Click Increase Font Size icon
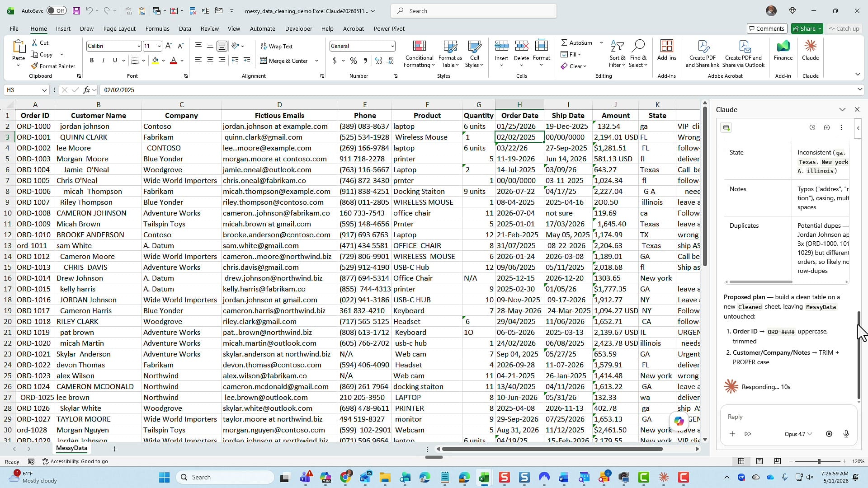The image size is (868, 488). click(x=169, y=46)
